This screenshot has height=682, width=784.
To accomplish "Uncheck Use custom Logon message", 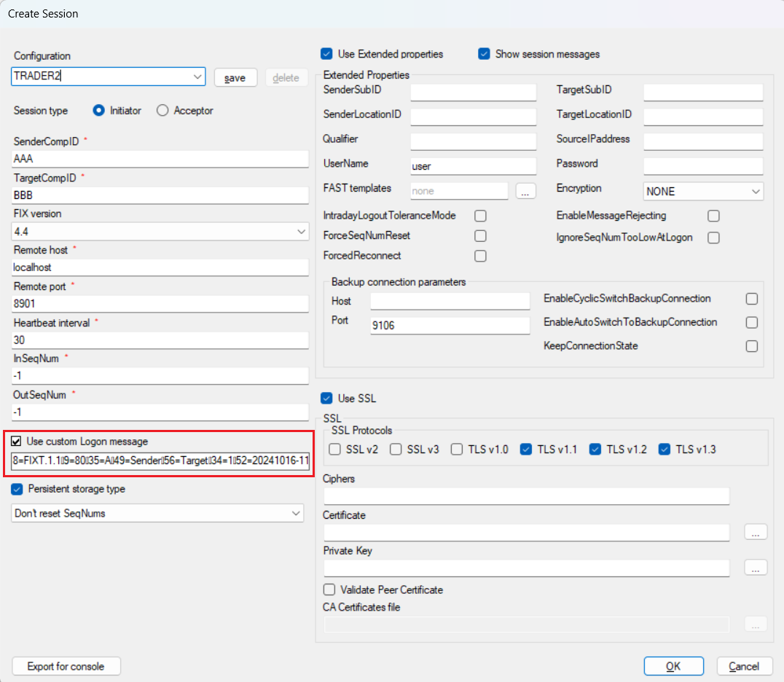I will pyautogui.click(x=16, y=442).
